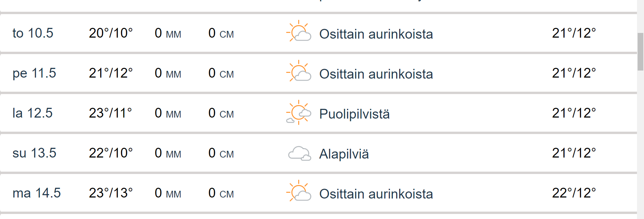644x219 pixels.
Task: Open the ma 14.5 day forecast
Action: [x=37, y=193]
